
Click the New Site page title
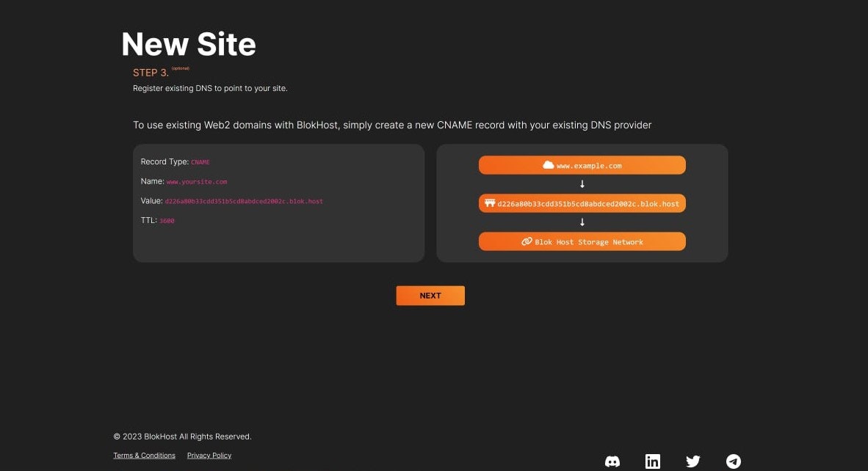(x=188, y=44)
